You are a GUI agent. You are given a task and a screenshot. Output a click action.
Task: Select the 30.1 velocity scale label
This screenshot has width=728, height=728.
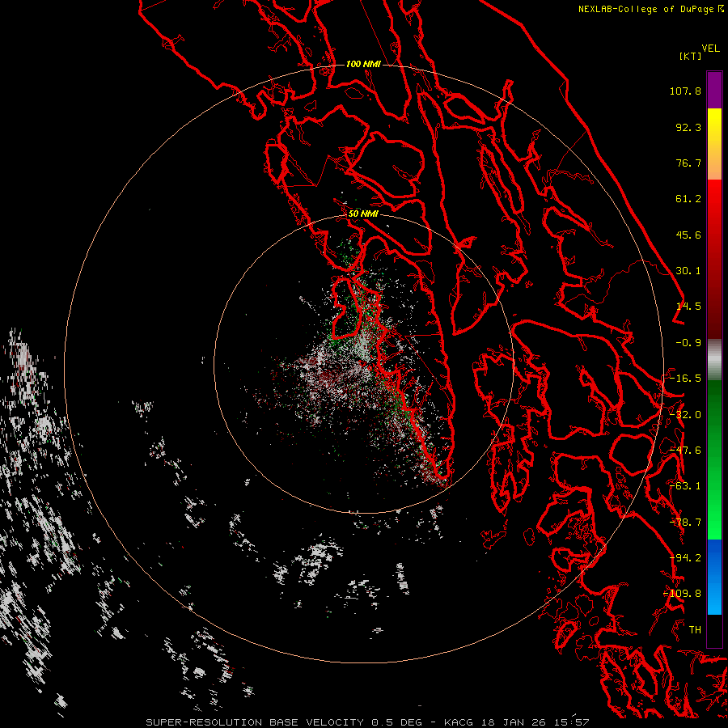click(x=688, y=271)
